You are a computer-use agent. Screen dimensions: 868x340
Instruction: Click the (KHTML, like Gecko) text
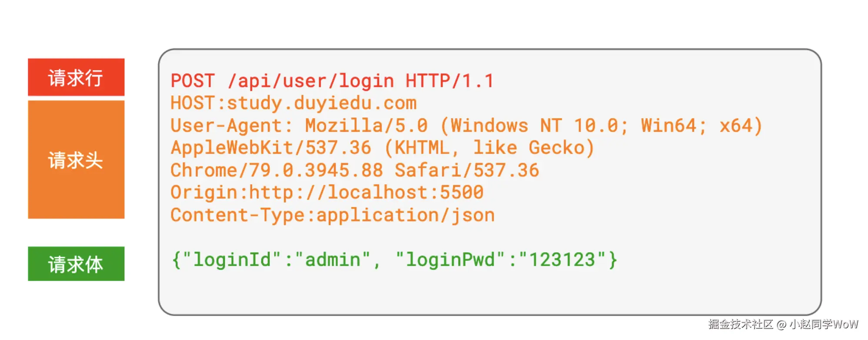coord(489,148)
